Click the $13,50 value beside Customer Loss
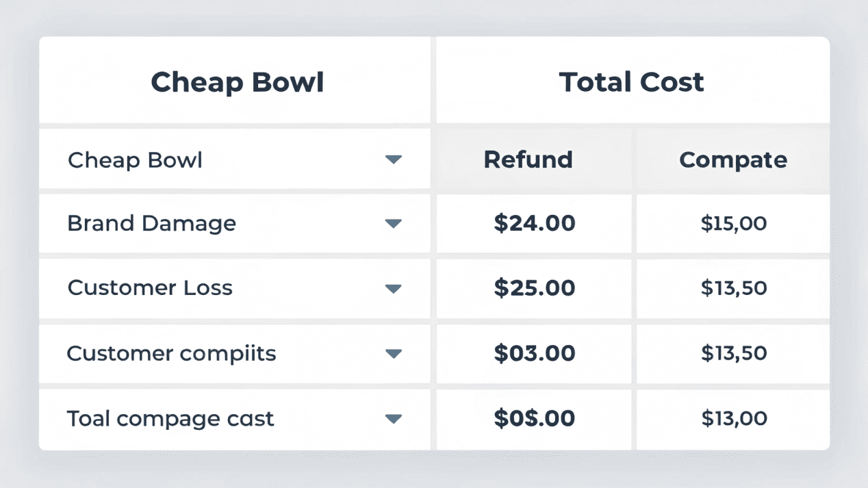The height and width of the screenshot is (488, 868). (732, 289)
